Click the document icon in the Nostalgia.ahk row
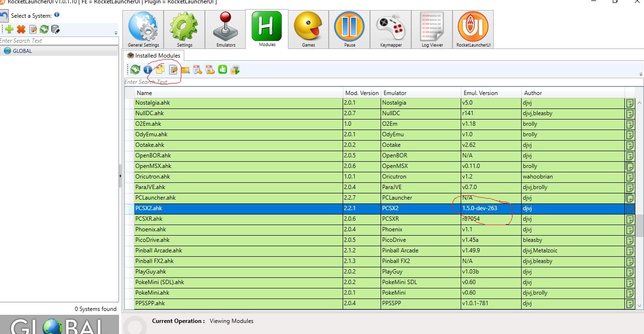This screenshot has height=334, width=644. click(x=630, y=103)
